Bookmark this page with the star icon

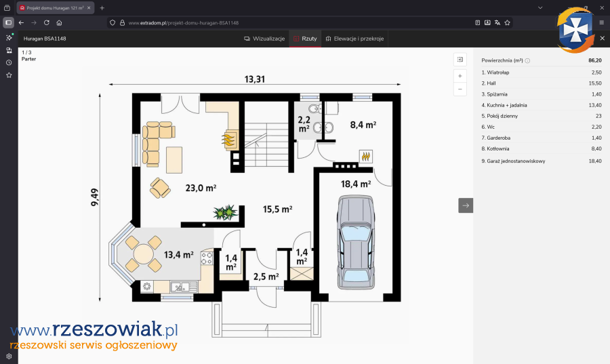tap(508, 22)
